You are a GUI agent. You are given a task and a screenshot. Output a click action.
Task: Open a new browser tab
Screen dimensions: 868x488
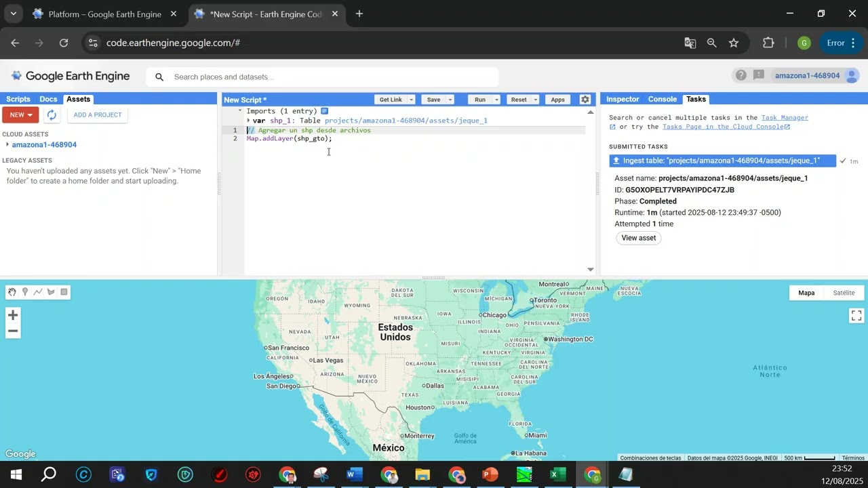359,14
